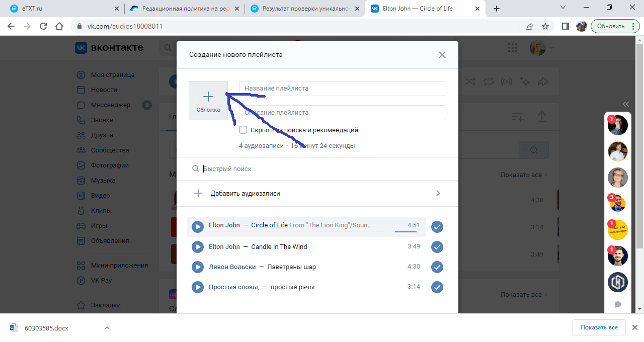Switch to Результат проверки уникальности tab
This screenshot has height=342, width=644.
click(x=304, y=9)
